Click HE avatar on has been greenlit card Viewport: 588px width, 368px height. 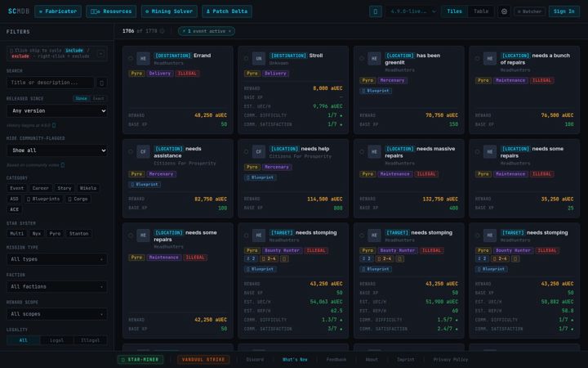coord(374,58)
